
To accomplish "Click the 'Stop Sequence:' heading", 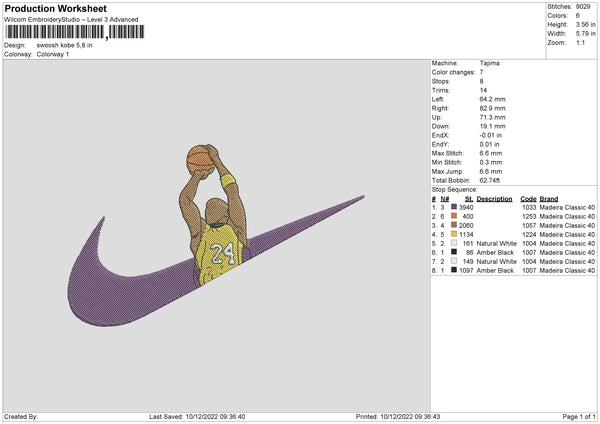I will click(455, 189).
